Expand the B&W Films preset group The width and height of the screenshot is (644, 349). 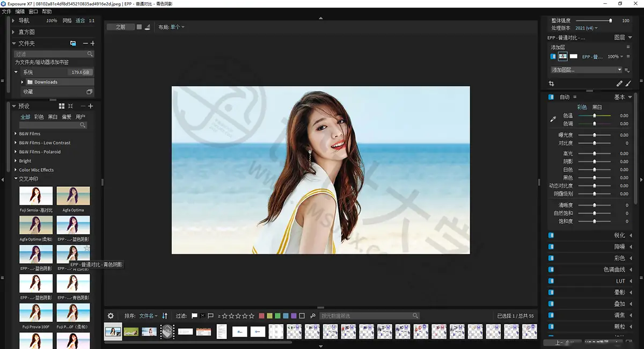pyautogui.click(x=16, y=134)
